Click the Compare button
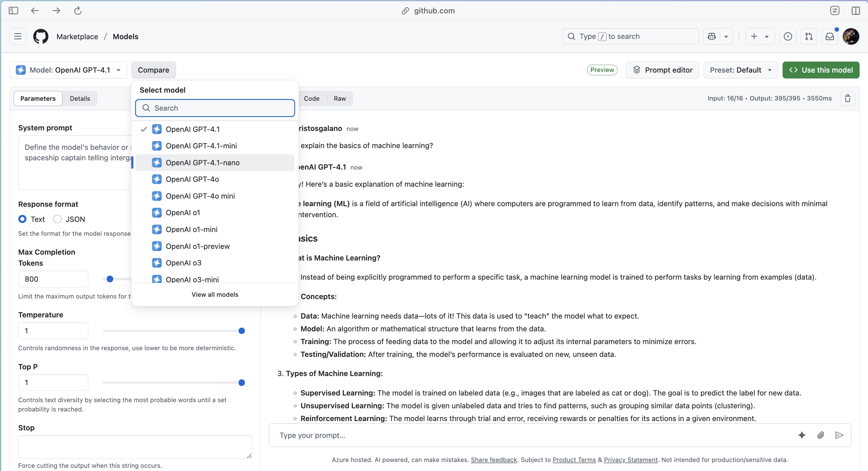Image resolution: width=868 pixels, height=471 pixels. 154,70
